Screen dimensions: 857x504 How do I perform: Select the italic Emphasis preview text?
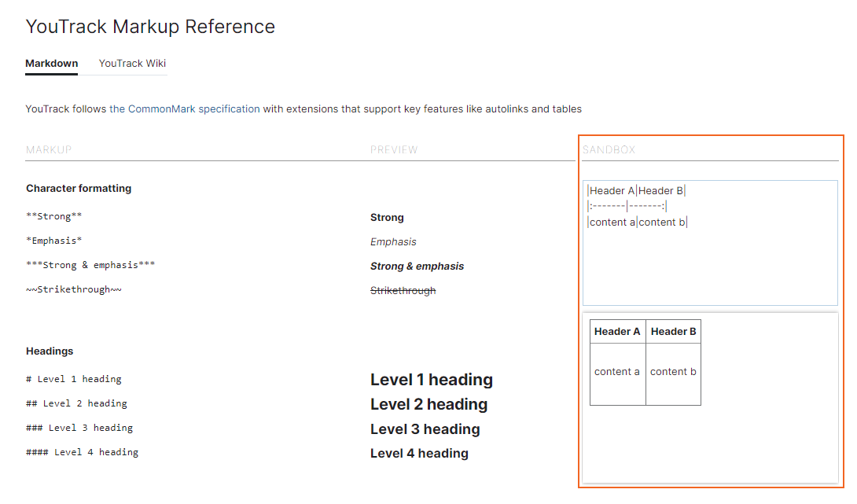click(x=393, y=241)
